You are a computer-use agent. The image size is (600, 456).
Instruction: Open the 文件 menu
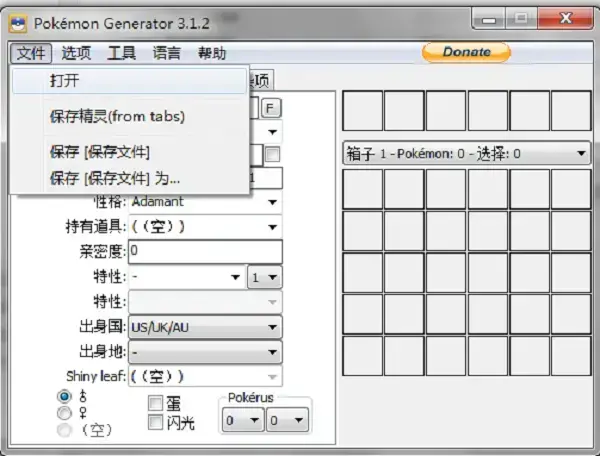[31, 53]
